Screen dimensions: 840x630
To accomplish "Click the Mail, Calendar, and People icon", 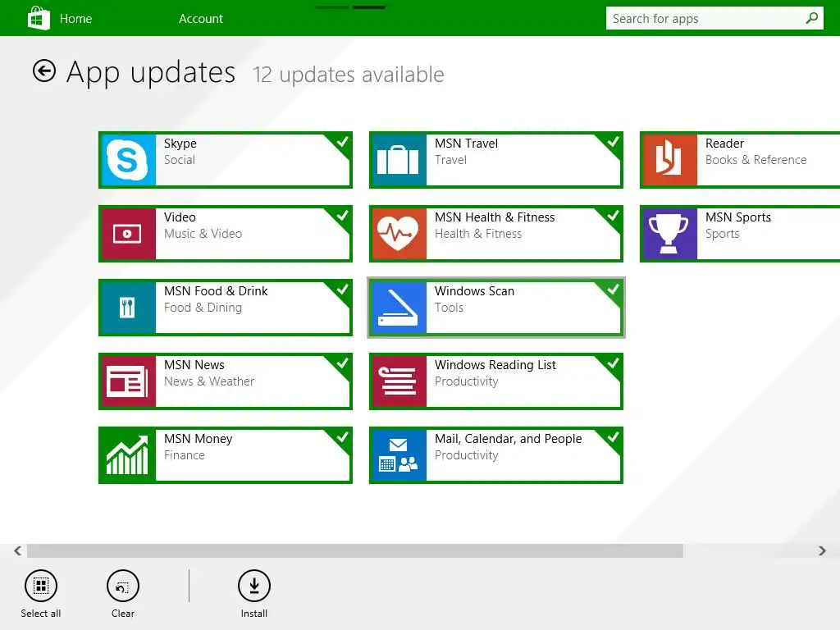I will pyautogui.click(x=399, y=455).
